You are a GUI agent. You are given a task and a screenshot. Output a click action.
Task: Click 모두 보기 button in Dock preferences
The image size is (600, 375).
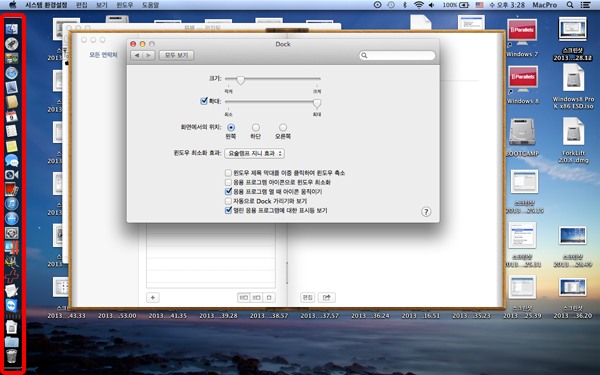pyautogui.click(x=176, y=55)
